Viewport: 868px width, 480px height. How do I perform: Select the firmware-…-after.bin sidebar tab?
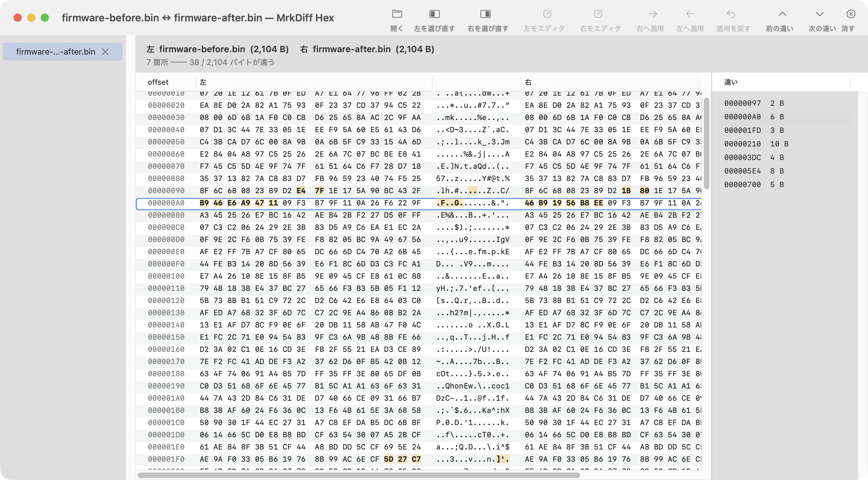(x=63, y=52)
